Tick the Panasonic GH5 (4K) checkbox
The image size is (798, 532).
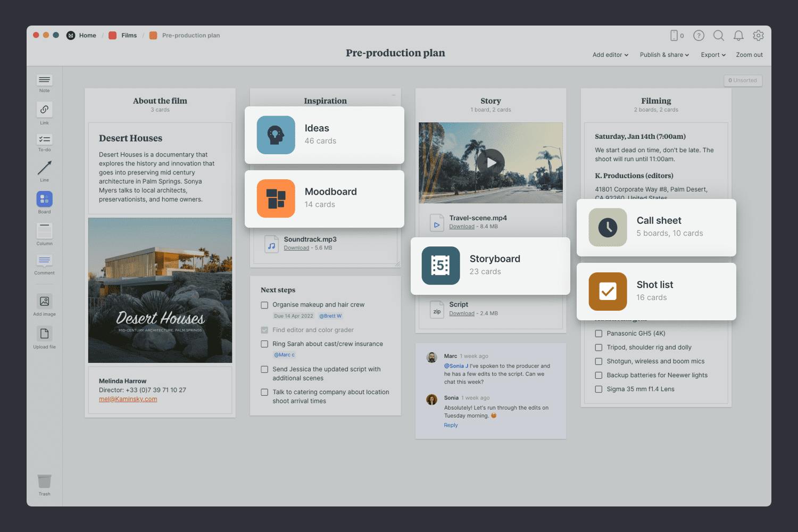point(598,334)
